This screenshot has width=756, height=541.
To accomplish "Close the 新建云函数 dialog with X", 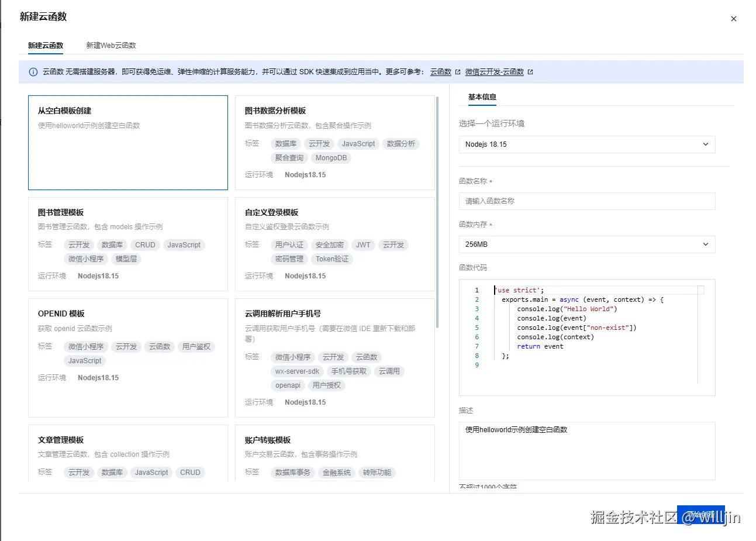I will point(733,19).
